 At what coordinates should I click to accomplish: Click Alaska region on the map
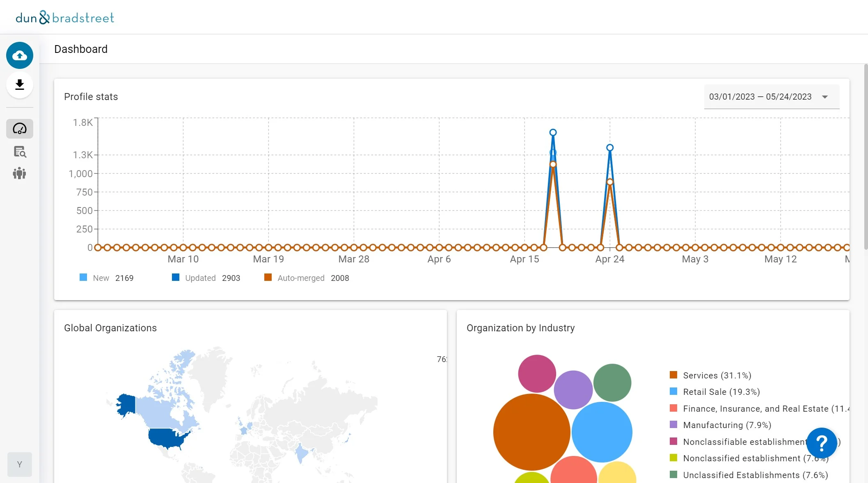(126, 404)
